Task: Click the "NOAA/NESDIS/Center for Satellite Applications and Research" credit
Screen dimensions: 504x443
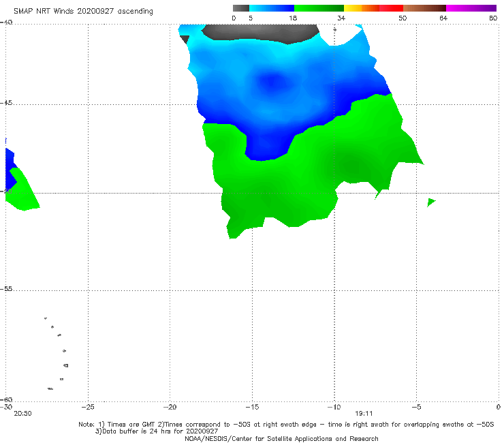Action: 281,439
